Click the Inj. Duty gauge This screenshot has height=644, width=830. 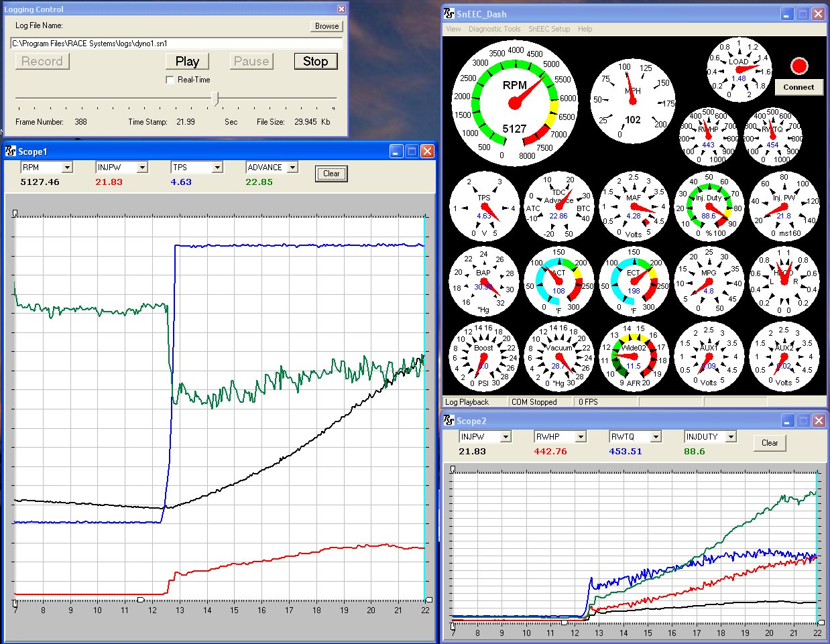click(709, 206)
